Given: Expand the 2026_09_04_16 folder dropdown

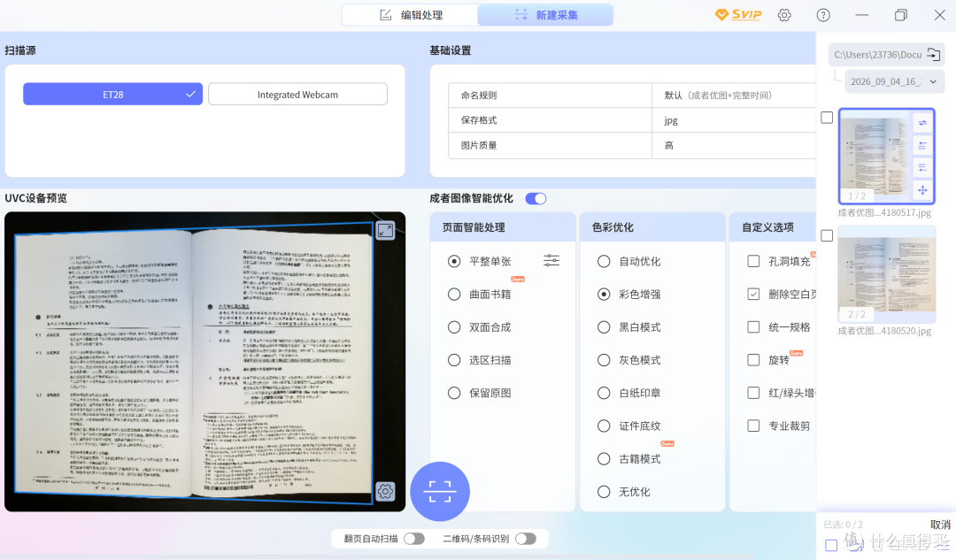Looking at the screenshot, I should 894,81.
